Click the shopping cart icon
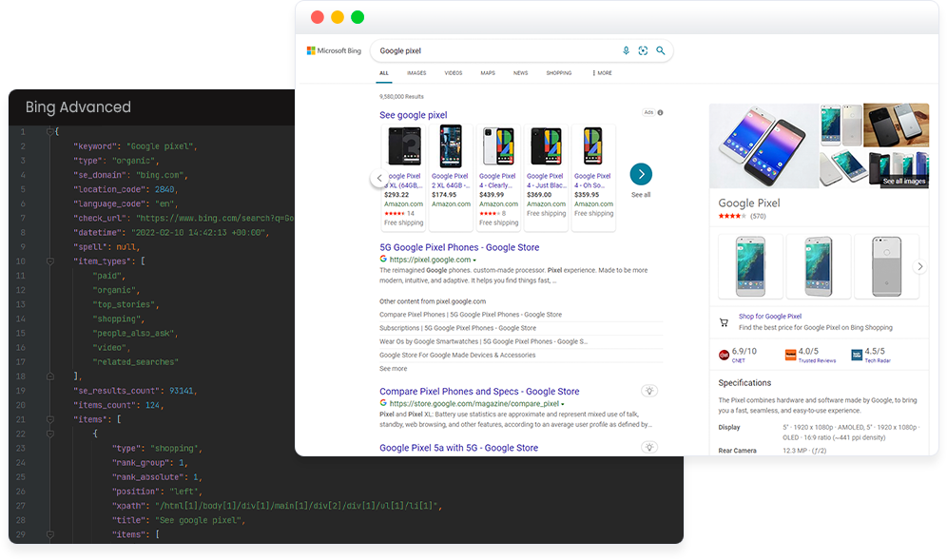 pos(724,322)
